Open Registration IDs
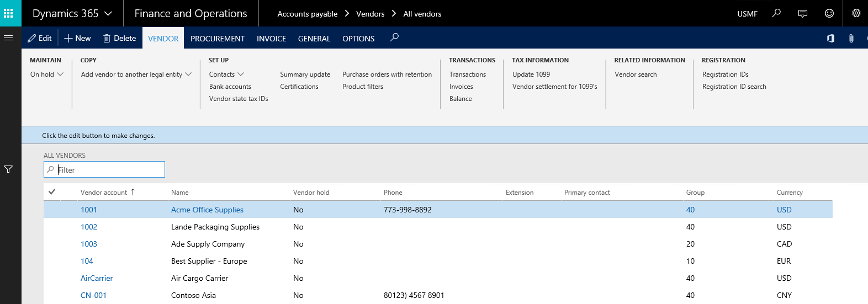The width and height of the screenshot is (868, 304). tap(726, 74)
